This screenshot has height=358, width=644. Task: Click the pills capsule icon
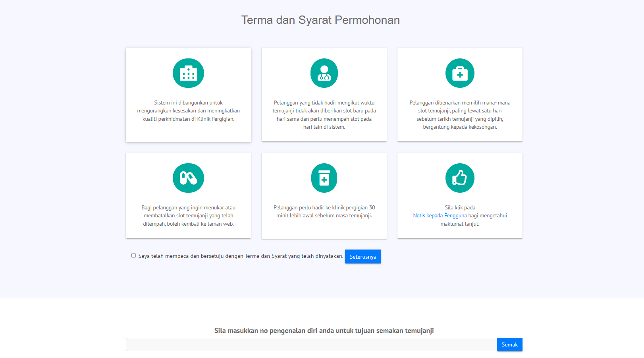click(x=188, y=178)
